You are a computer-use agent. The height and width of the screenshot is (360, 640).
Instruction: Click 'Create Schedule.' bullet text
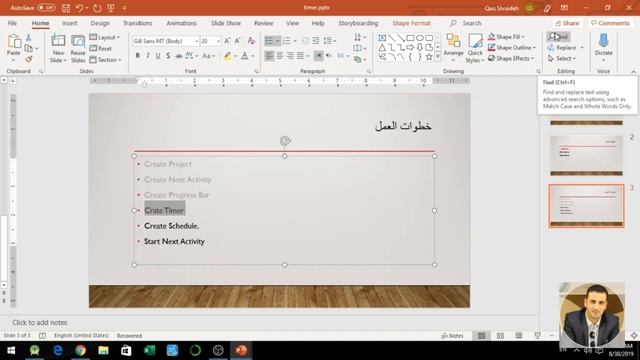click(x=171, y=226)
